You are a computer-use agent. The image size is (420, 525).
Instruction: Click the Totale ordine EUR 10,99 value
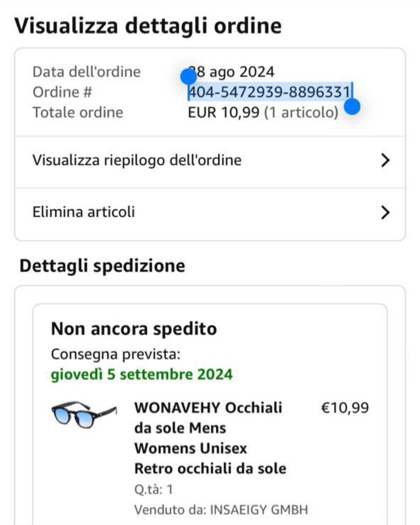coord(263,113)
